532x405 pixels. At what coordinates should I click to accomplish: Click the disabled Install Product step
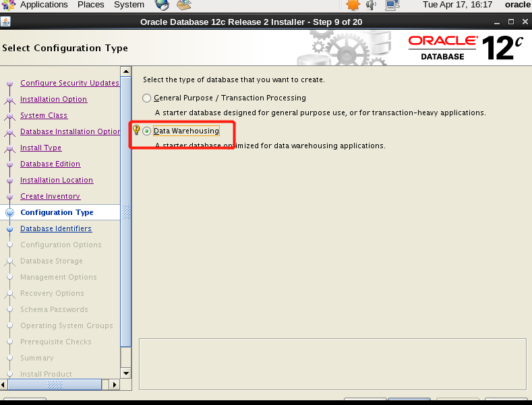[x=46, y=374]
